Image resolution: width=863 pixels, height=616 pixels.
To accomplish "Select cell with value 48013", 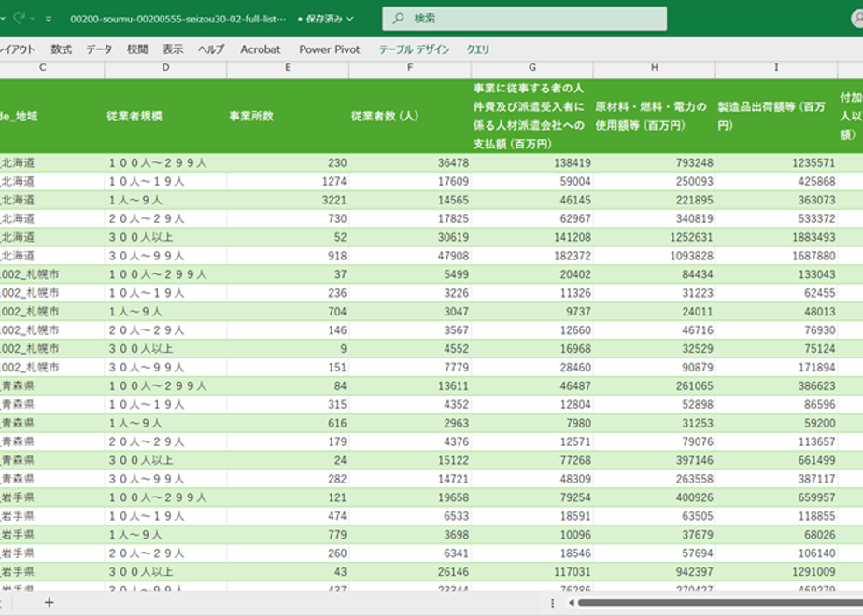I will (776, 312).
